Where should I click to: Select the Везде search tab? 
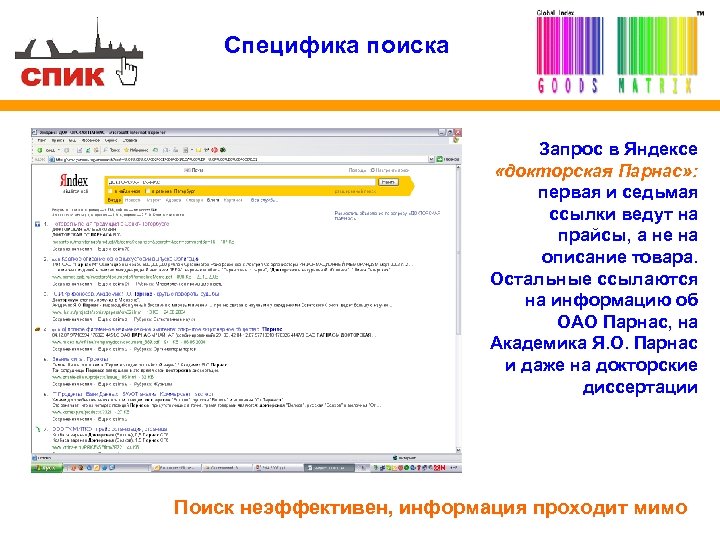[114, 200]
